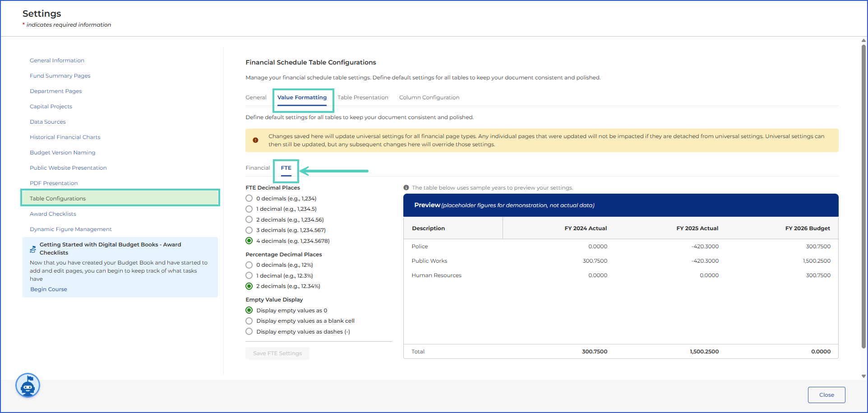Navigate to Capital Projects
Image resolution: width=868 pixels, height=413 pixels.
(51, 107)
